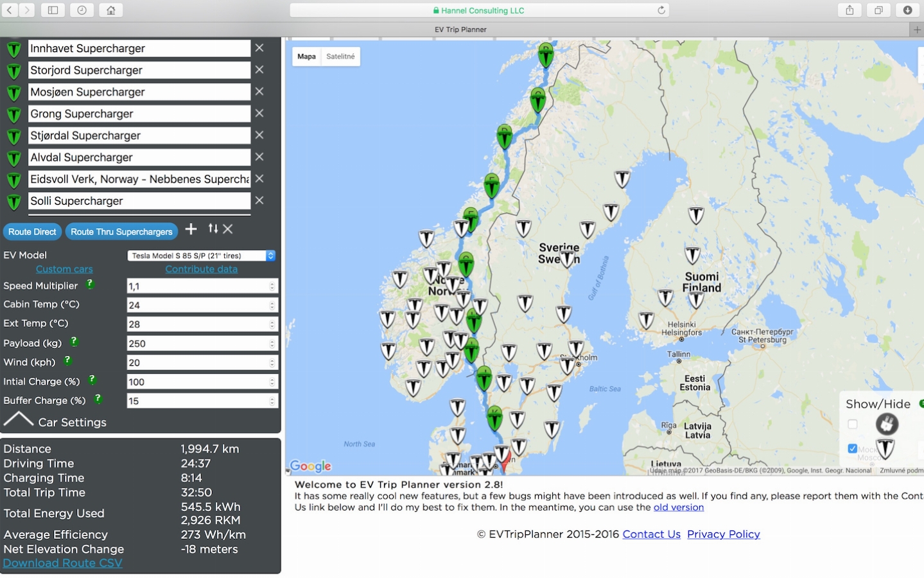This screenshot has width=924, height=578.
Task: Click the Route Direct button
Action: [32, 232]
